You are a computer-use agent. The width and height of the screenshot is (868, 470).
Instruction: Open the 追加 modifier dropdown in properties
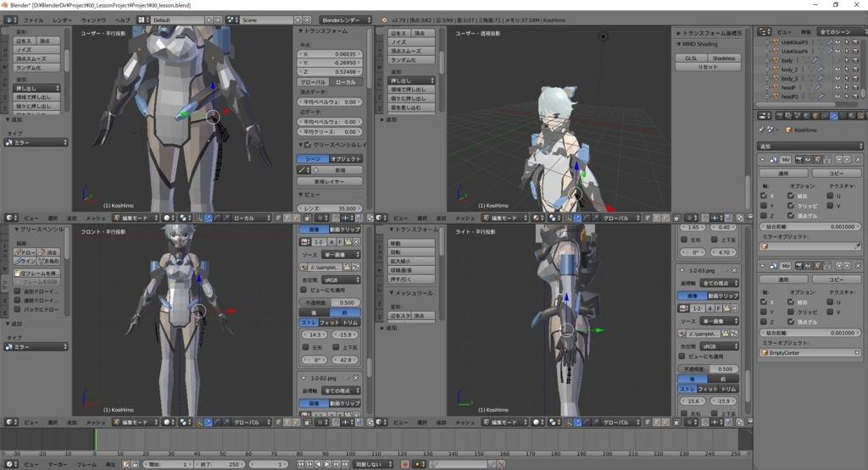810,147
